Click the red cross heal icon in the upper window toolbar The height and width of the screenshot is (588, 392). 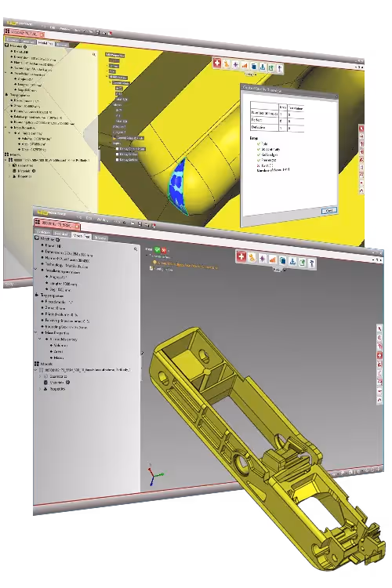point(217,63)
